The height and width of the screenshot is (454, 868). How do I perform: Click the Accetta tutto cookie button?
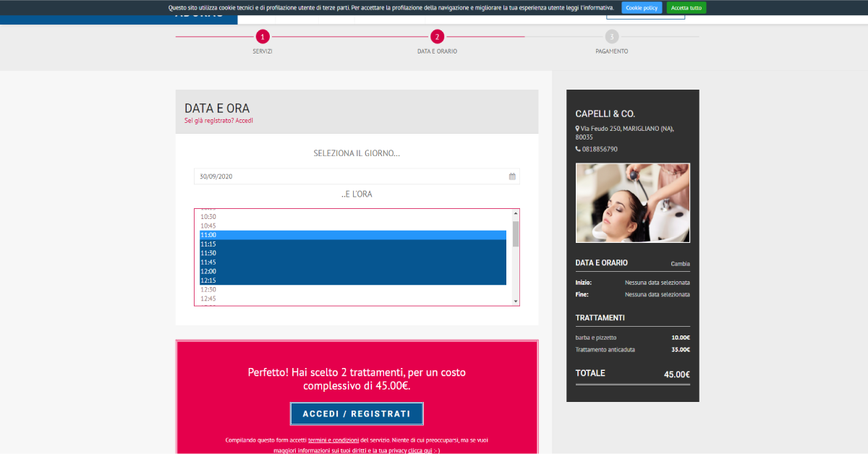[x=686, y=7]
